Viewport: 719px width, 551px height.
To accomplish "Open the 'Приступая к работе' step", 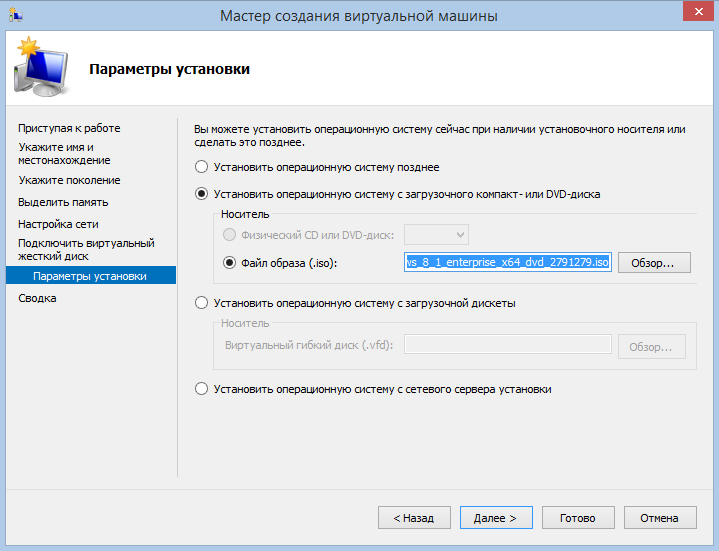I will tap(69, 128).
